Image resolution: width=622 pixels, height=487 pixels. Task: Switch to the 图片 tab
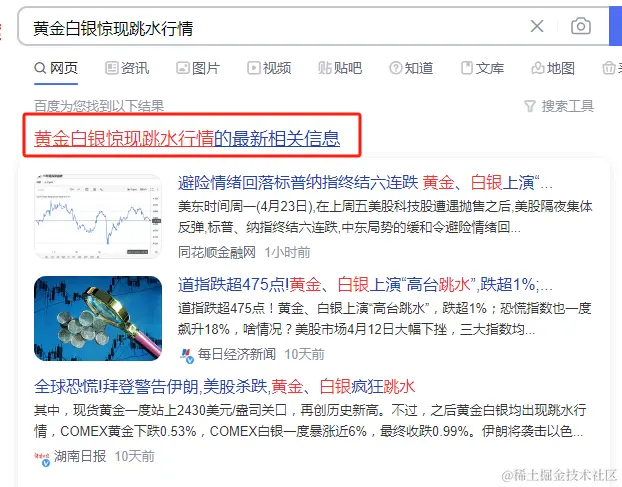(198, 68)
